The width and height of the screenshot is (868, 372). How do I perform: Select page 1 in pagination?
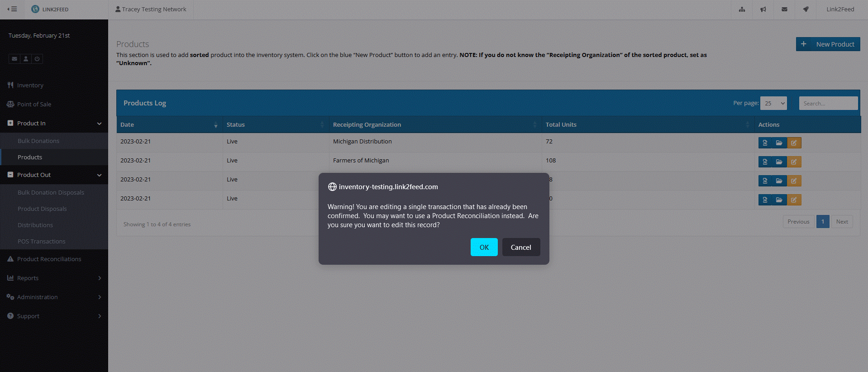coord(823,222)
